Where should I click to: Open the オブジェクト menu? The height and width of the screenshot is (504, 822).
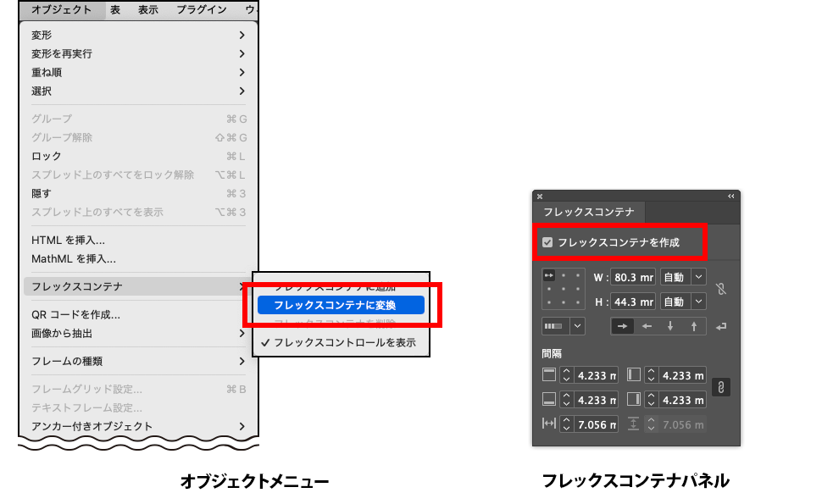tap(61, 10)
